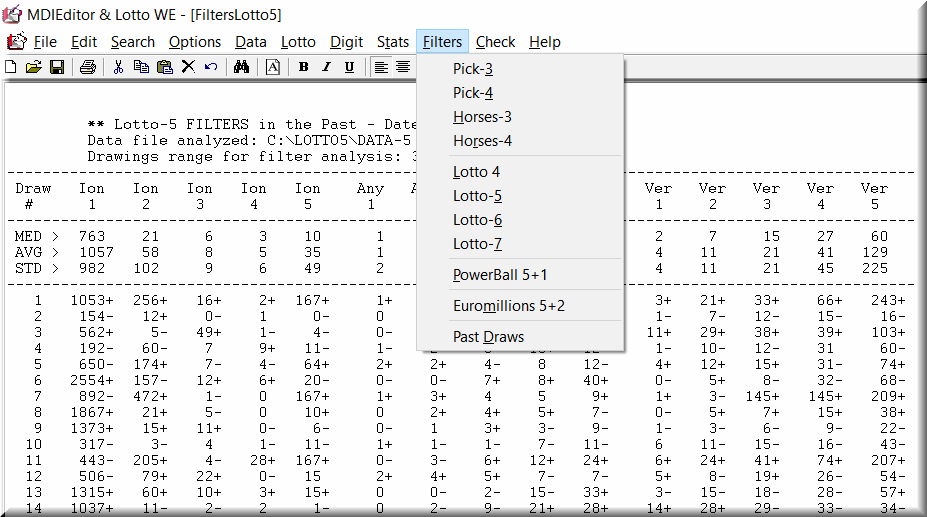927x517 pixels.
Task: Open the Data menu
Action: click(x=251, y=42)
